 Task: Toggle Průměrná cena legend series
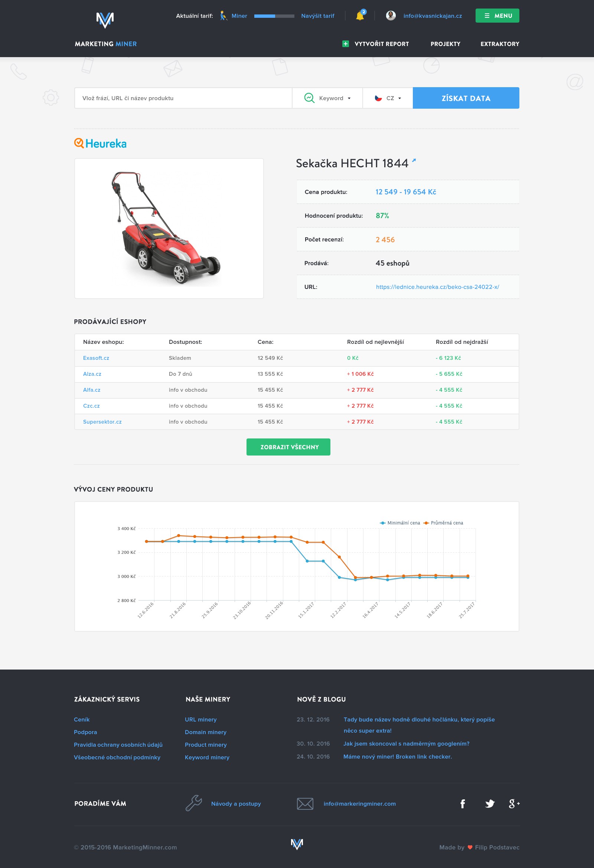[443, 523]
